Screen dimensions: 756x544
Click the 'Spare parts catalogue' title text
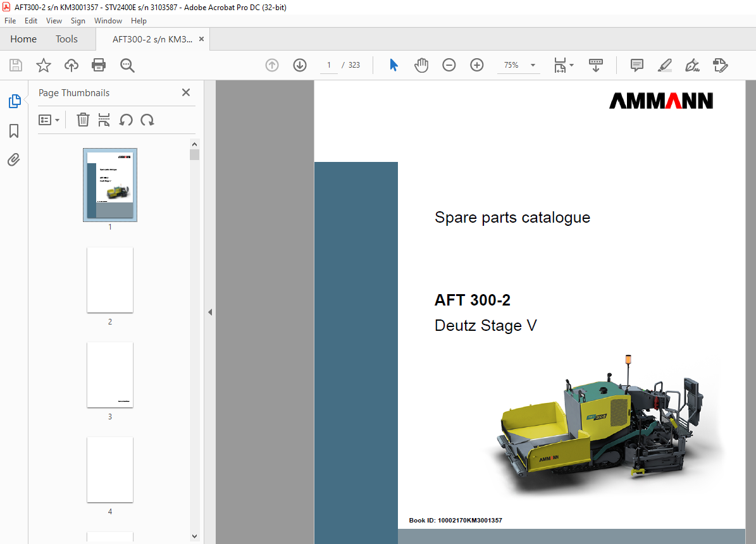point(512,218)
